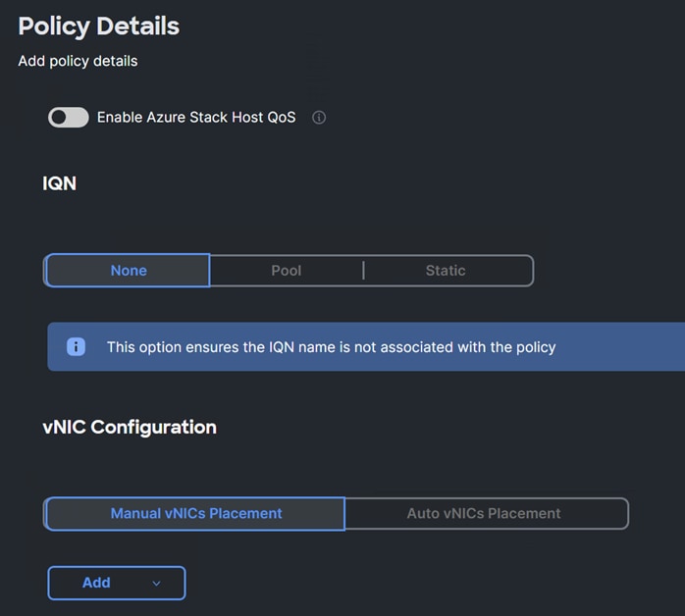Click the 'vNIC Configuration' section heading

(130, 427)
